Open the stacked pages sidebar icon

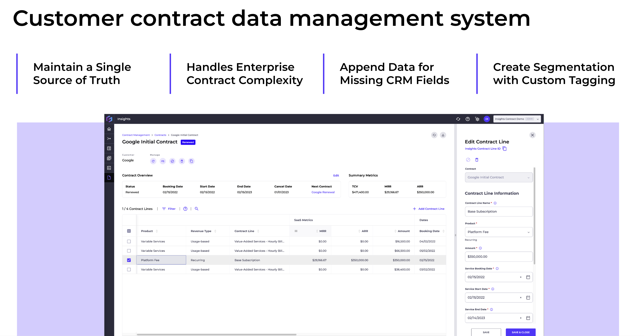coord(109,158)
